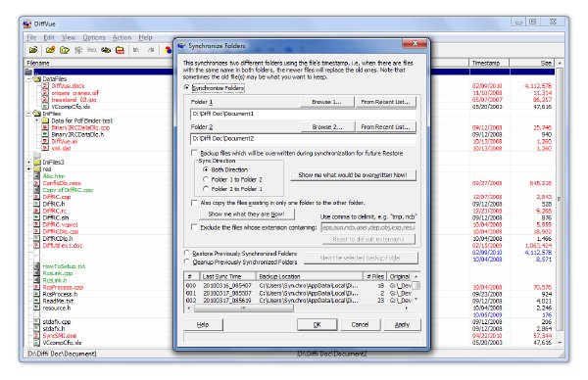Screen dimensions: 588x380
Task: Click the Last Sync Time column header
Action: click(x=228, y=276)
